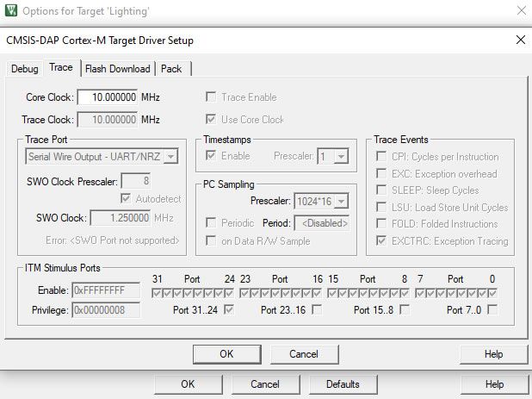
Task: Click the SWO Clock Prescaler field
Action: (x=136, y=181)
